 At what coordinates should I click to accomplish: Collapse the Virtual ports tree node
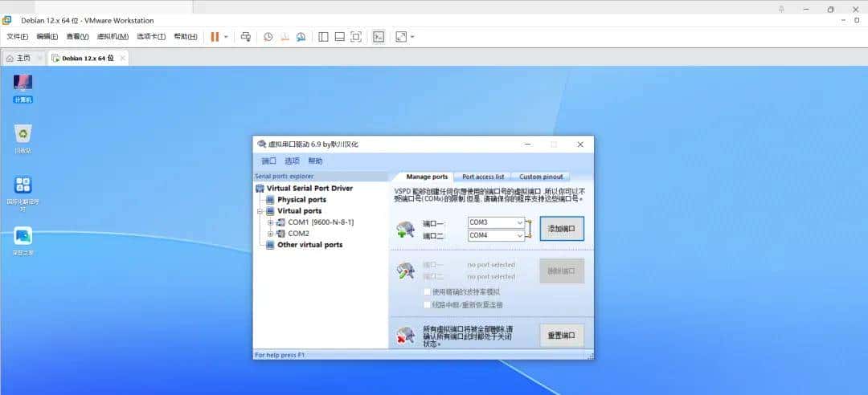pos(259,211)
